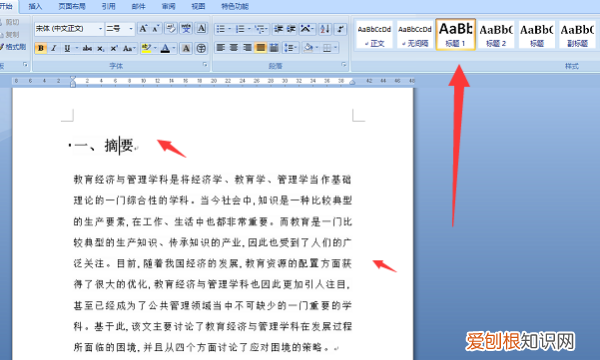Apply the 正文 style
This screenshot has width=600, height=360.
(374, 35)
